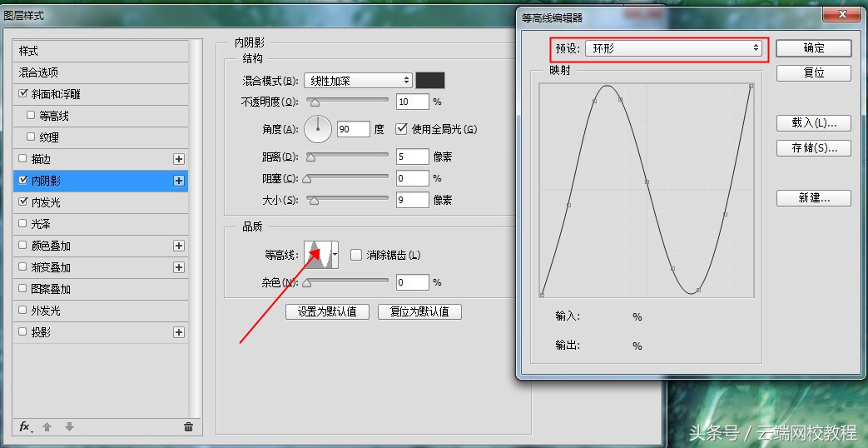Select the 光泽 style row
Image resolution: width=868 pixels, height=448 pixels.
click(100, 224)
